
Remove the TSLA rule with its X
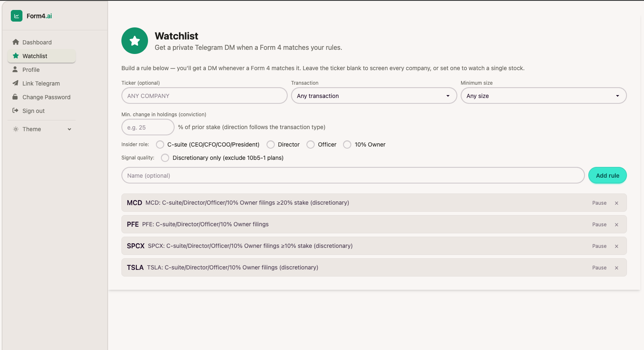617,268
